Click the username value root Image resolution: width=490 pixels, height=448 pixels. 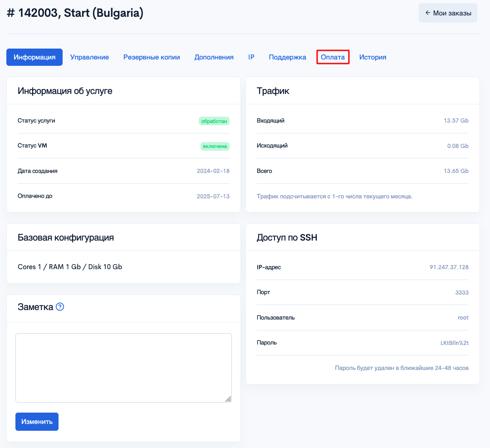[463, 317]
